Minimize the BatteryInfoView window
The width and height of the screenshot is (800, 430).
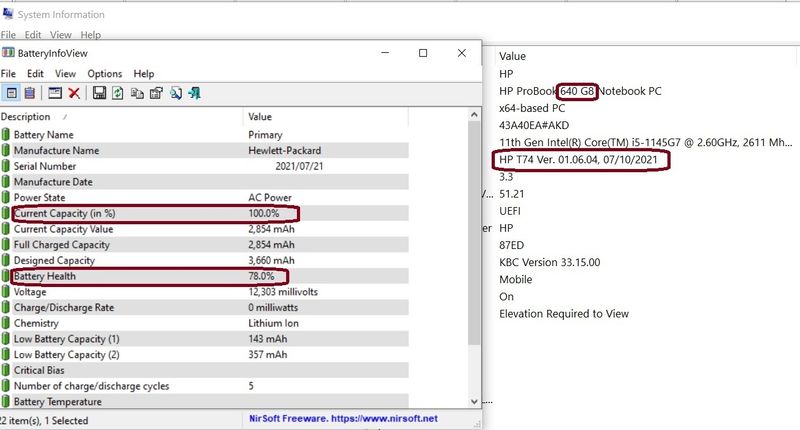click(x=385, y=53)
